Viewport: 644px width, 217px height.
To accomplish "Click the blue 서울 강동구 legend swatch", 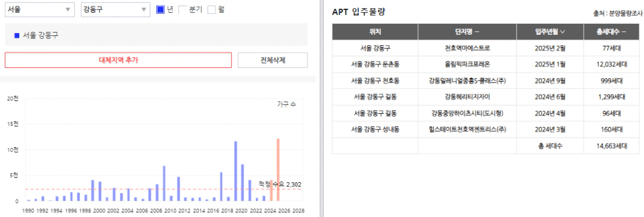I will (17, 35).
